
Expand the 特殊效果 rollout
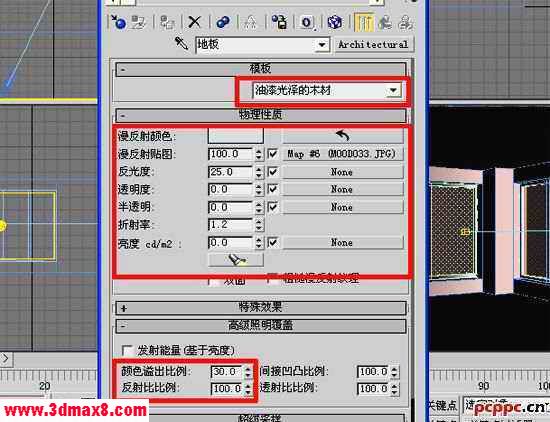(260, 307)
